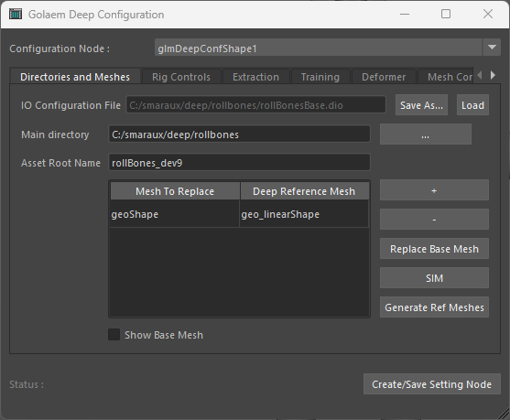
Task: Remove a mesh row with the - button
Action: point(434,220)
